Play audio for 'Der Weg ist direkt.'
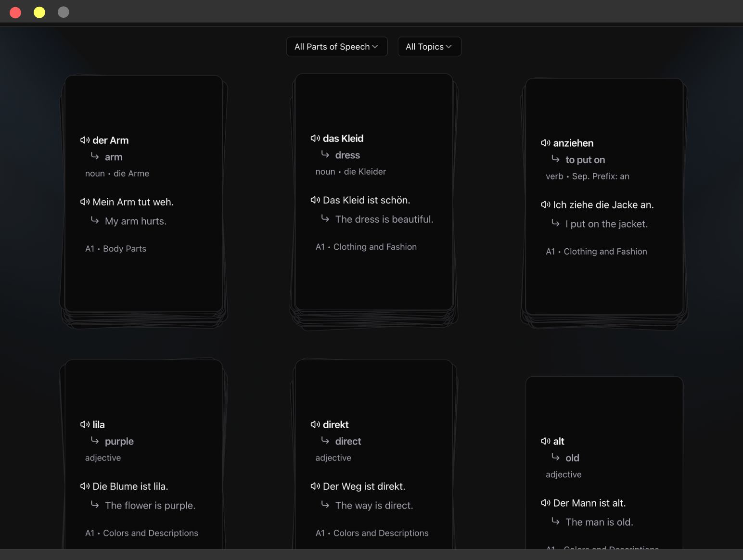Viewport: 743px width, 560px height. pyautogui.click(x=315, y=486)
